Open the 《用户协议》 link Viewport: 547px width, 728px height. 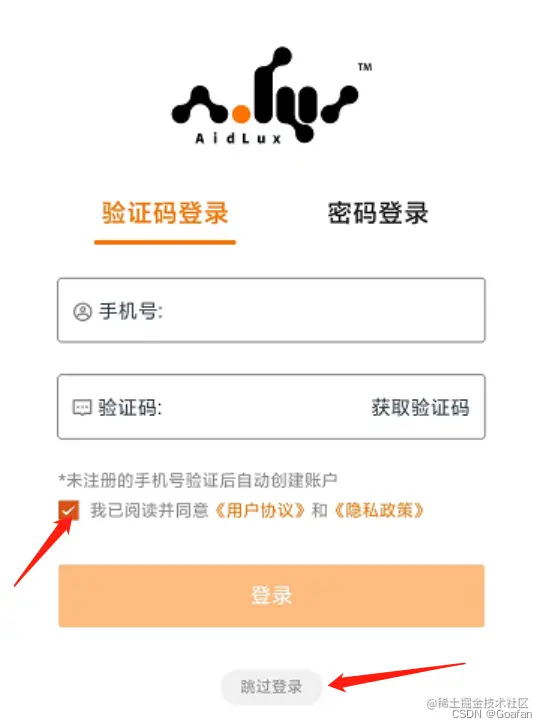tap(260, 510)
